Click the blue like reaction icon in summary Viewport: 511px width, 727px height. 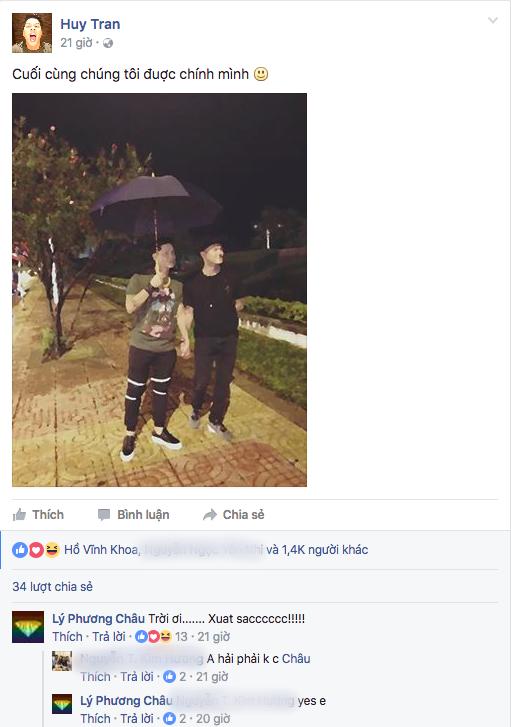(20, 550)
